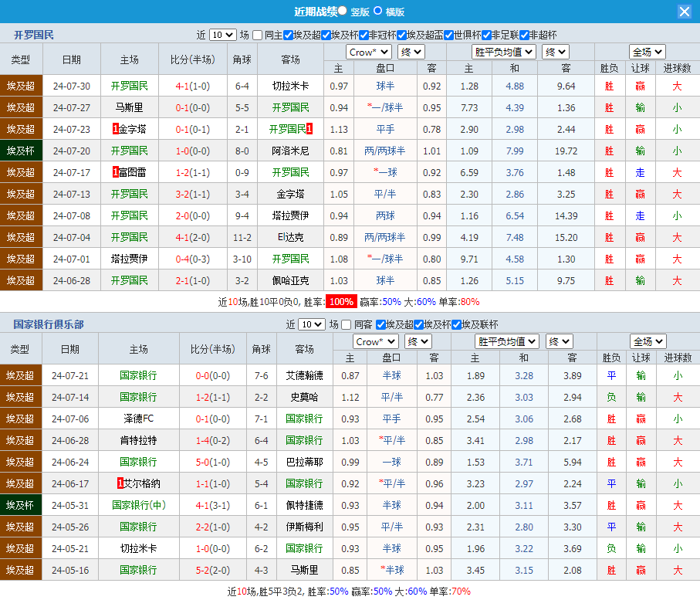Open the match count dropdown for 开罗国民

pos(222,35)
